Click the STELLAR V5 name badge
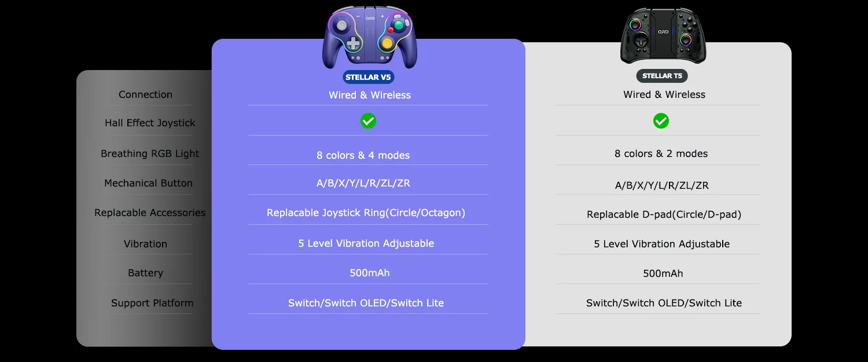Image resolution: width=868 pixels, height=362 pixels. click(x=369, y=77)
